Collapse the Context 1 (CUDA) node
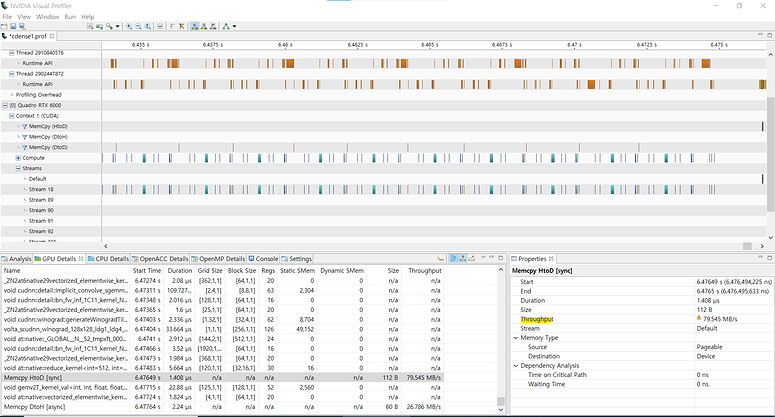The image size is (775, 417). 11,116
